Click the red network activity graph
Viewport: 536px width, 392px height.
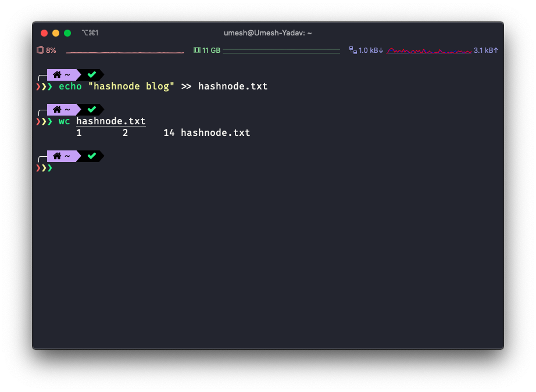click(429, 51)
